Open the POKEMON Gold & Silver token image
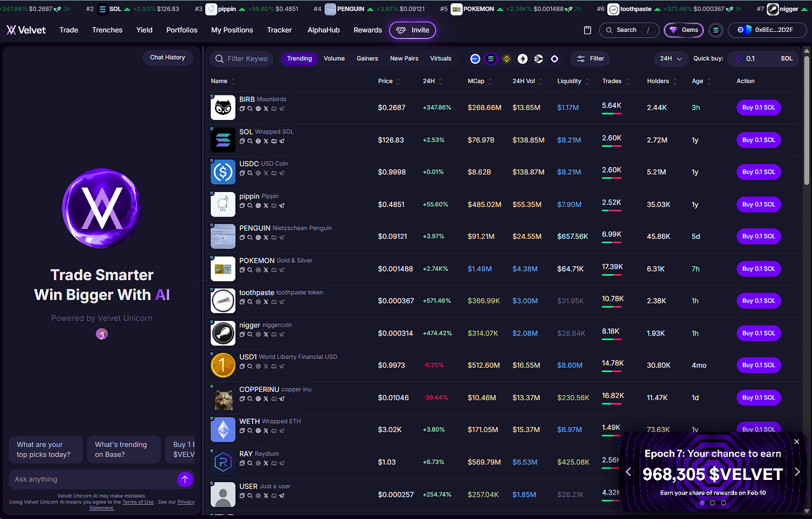Image resolution: width=812 pixels, height=519 pixels. click(223, 269)
